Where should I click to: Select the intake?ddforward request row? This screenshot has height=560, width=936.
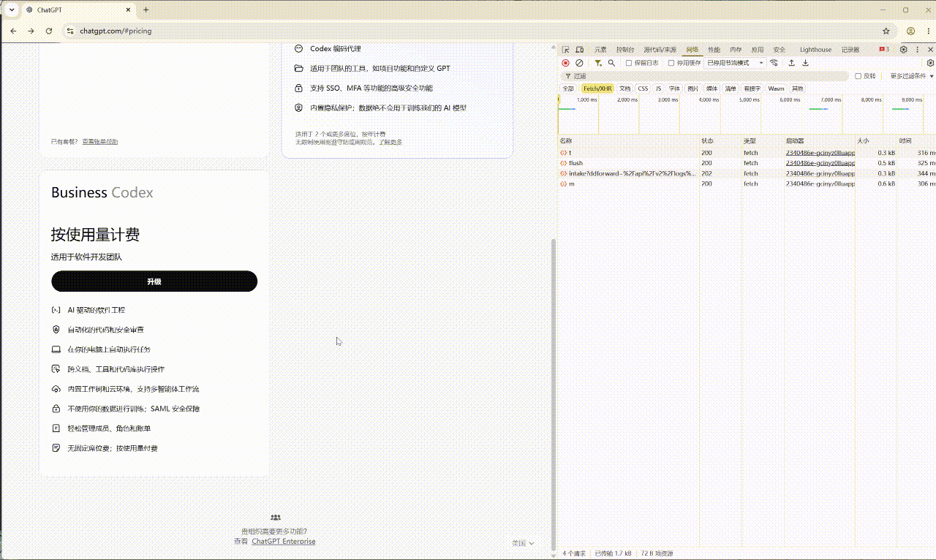click(747, 173)
